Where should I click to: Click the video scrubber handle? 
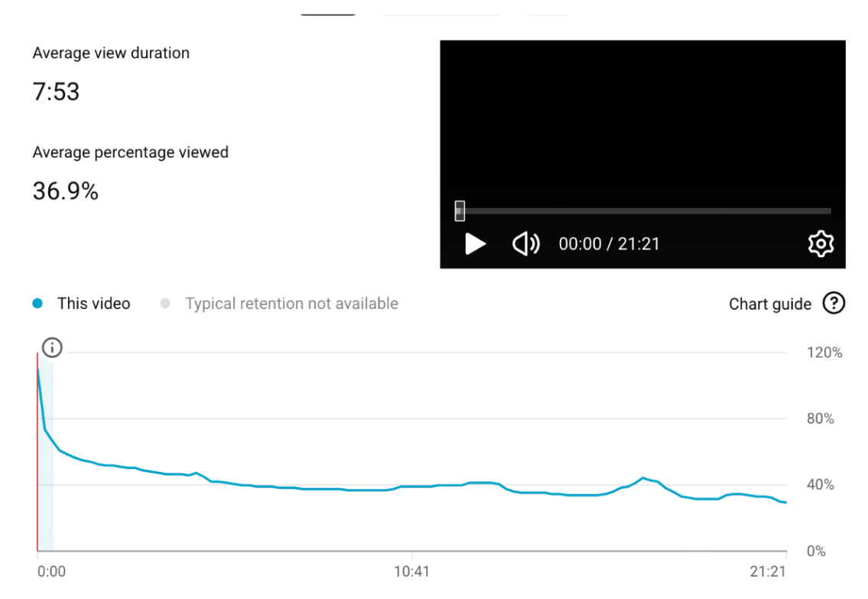(x=460, y=210)
